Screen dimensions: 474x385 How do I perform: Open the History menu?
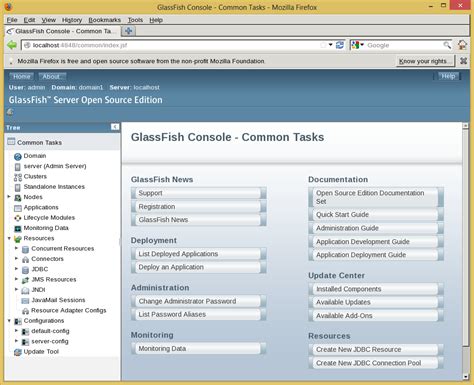coord(72,20)
